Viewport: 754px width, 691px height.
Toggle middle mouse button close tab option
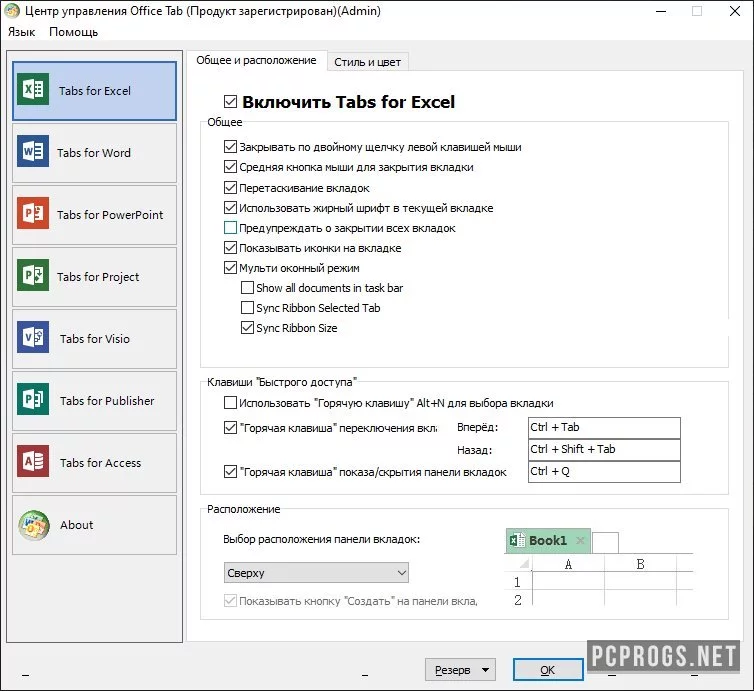point(230,167)
